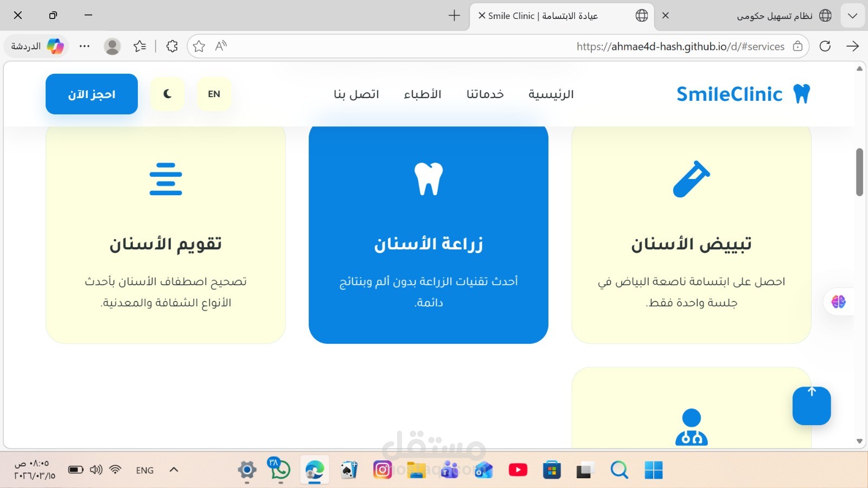The width and height of the screenshot is (868, 488).
Task: Click the heading تقويم الأسنان
Action: 166,244
